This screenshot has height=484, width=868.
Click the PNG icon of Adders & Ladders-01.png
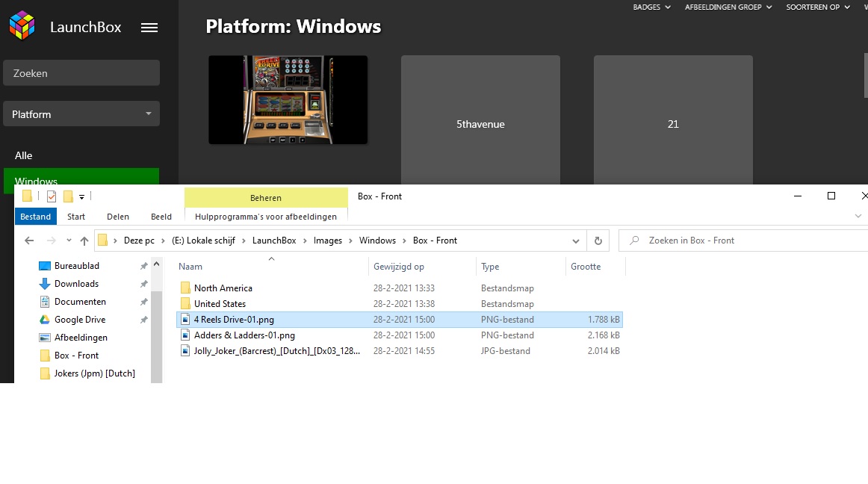pos(185,335)
